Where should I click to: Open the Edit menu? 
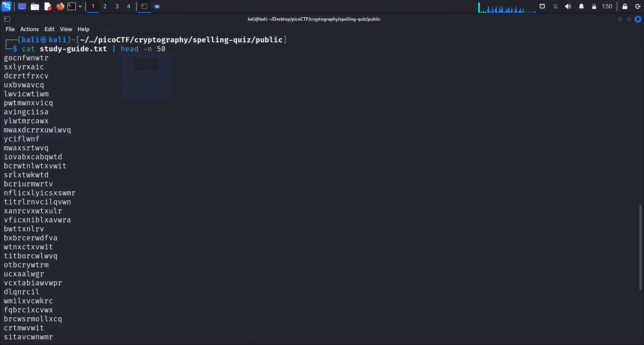pos(49,29)
